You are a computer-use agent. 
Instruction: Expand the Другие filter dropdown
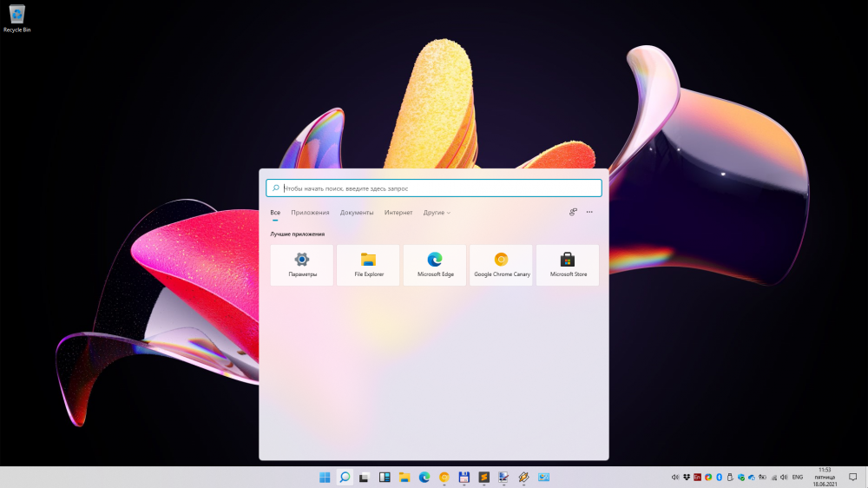pos(437,213)
